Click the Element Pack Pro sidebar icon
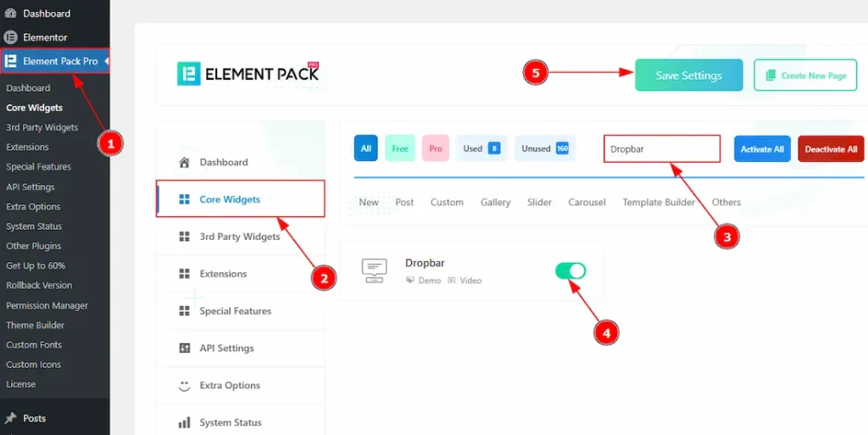This screenshot has height=435, width=868. coord(10,61)
